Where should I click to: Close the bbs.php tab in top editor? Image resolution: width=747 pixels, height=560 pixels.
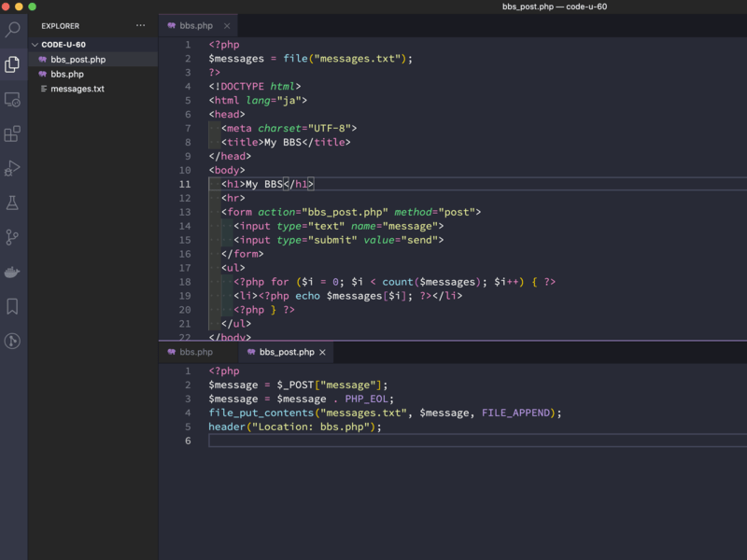click(227, 26)
